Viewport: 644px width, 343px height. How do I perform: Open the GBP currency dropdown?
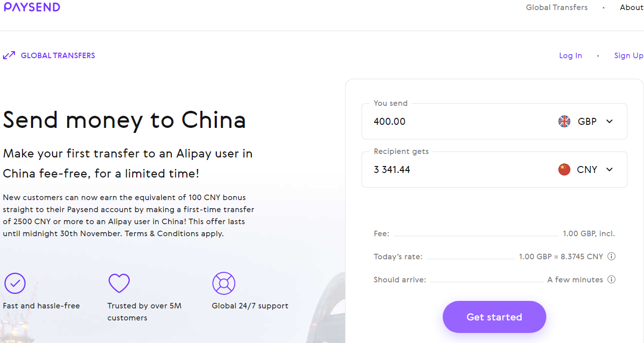(x=609, y=121)
